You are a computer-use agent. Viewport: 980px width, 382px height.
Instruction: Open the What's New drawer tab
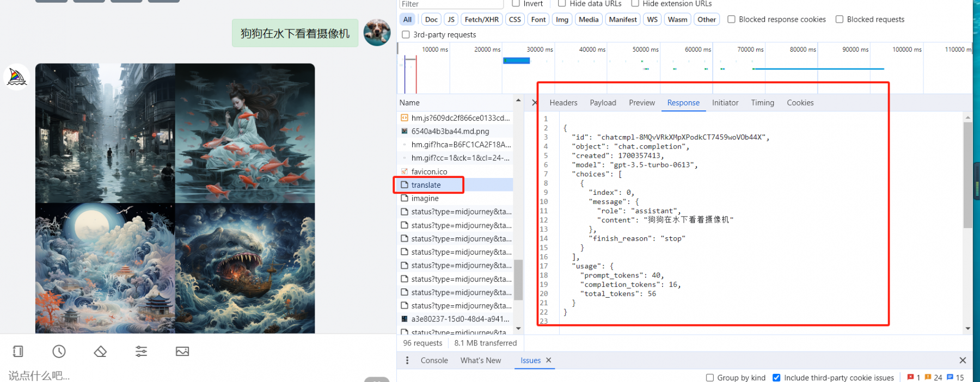[x=481, y=360]
